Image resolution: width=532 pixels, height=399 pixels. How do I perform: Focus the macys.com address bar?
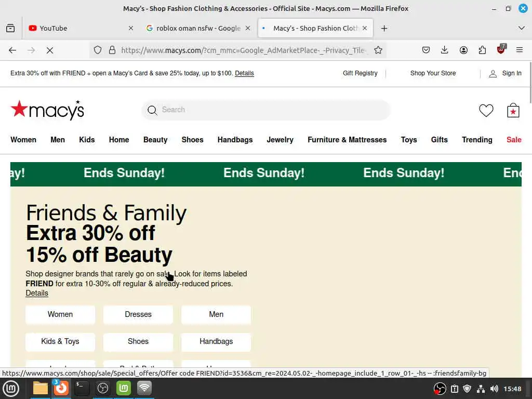click(x=243, y=50)
